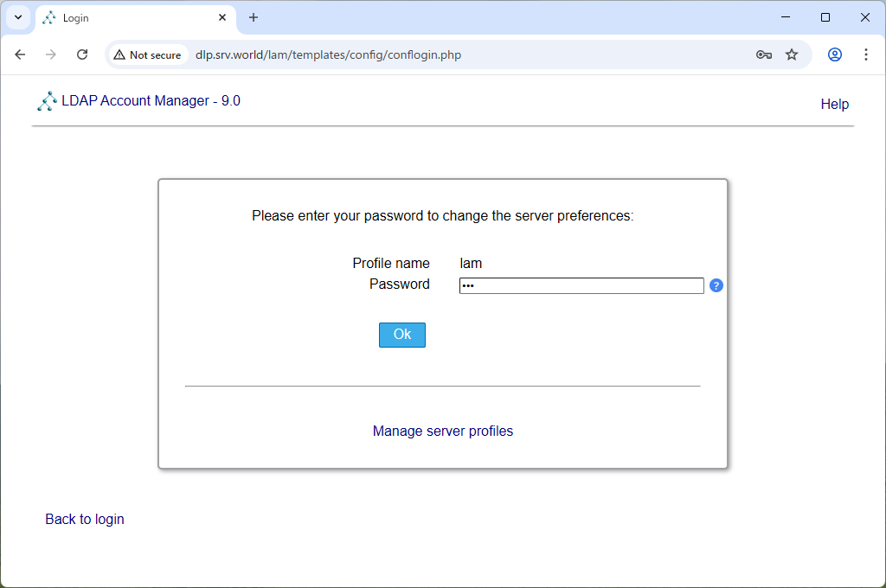The height and width of the screenshot is (588, 886).
Task: Click the forward navigation arrow
Action: (51, 54)
